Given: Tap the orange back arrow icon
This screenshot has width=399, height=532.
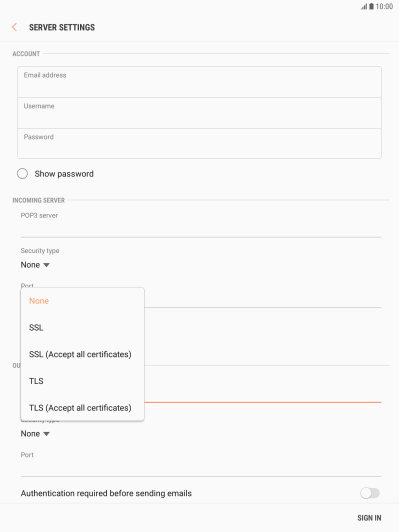Looking at the screenshot, I should tap(14, 27).
